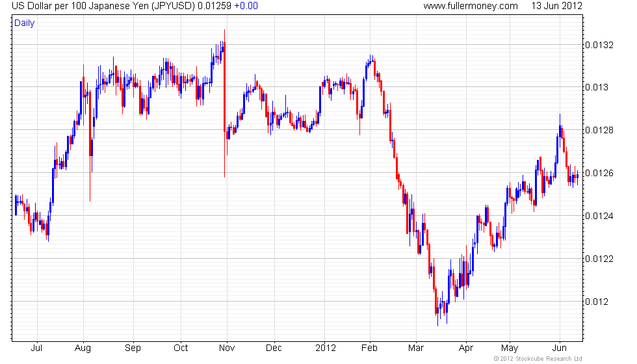Click the Apr label on the time axis

click(x=466, y=348)
